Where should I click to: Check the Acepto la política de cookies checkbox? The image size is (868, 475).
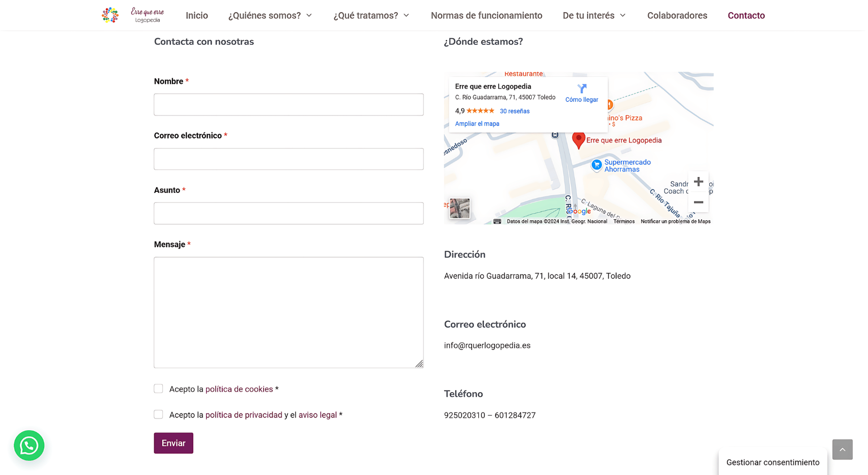tap(158, 388)
